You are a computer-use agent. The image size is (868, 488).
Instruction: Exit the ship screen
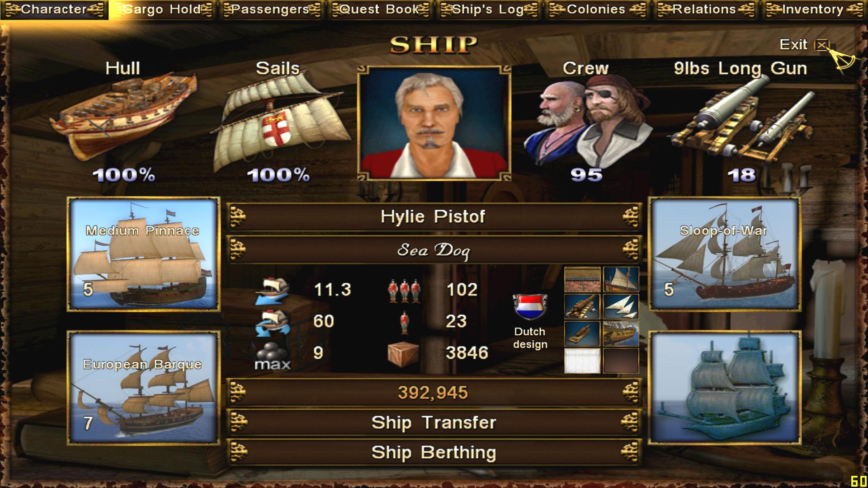coord(805,45)
